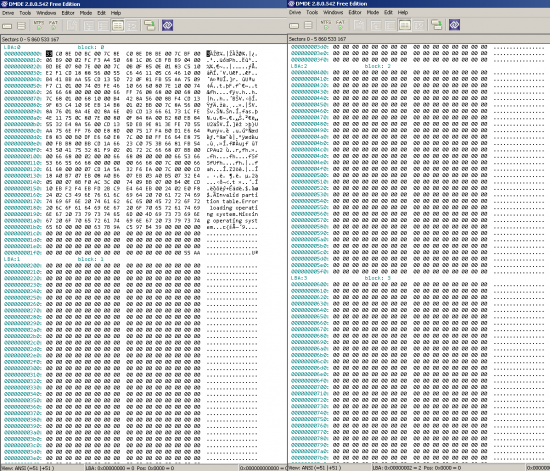Open the Mode menu in the LBA:0 window
Viewport: 550px width, 471px height.
pos(86,13)
